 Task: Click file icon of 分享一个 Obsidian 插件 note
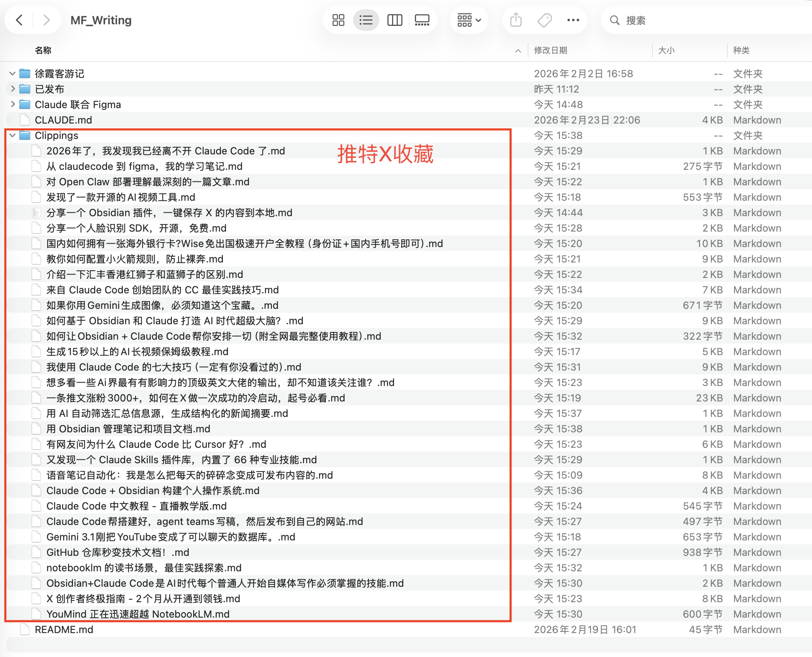point(36,212)
